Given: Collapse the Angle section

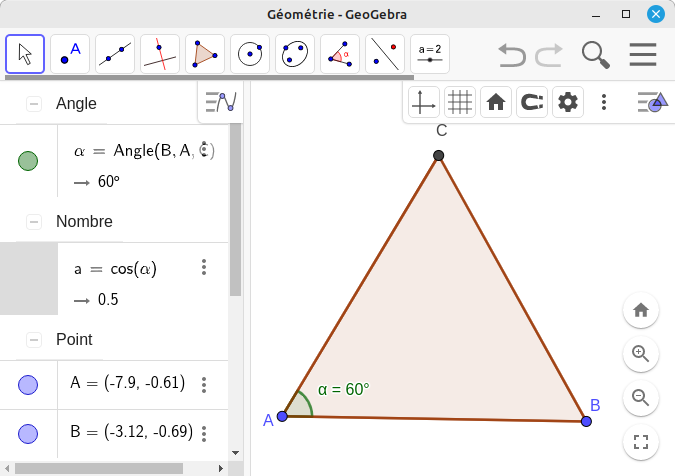Looking at the screenshot, I should [34, 104].
